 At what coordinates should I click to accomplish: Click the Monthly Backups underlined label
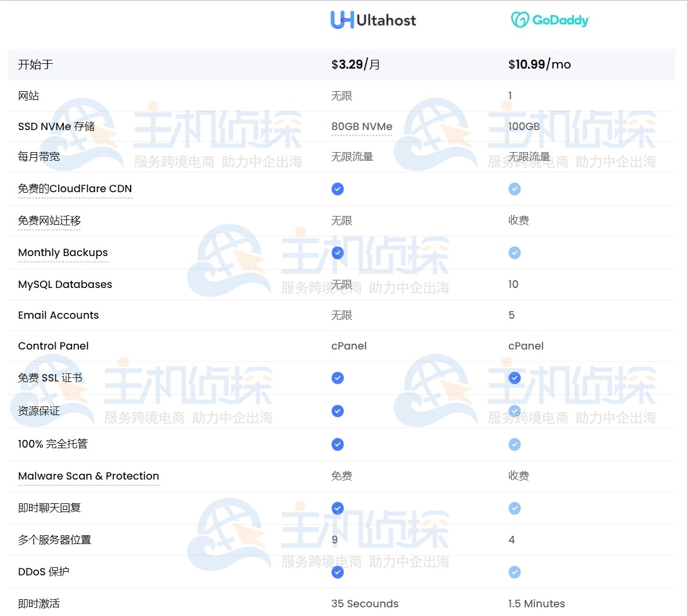point(63,253)
